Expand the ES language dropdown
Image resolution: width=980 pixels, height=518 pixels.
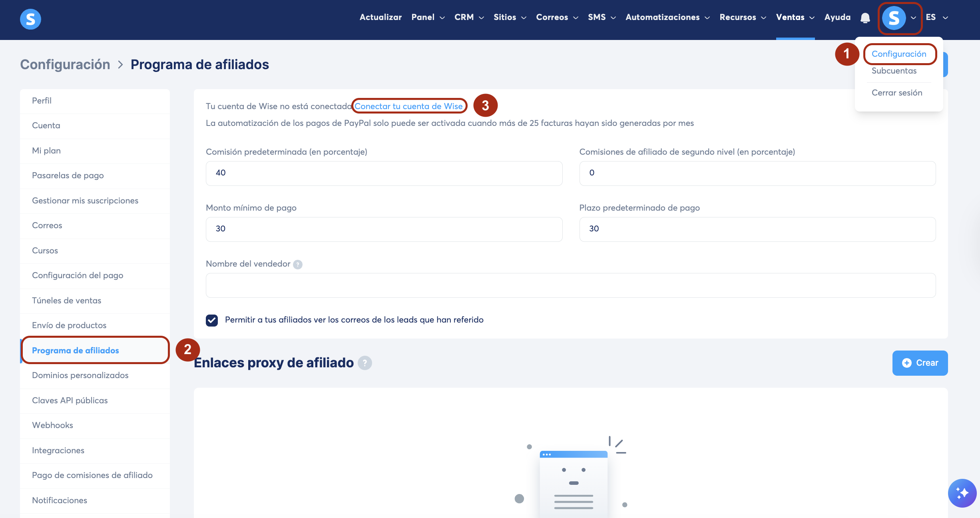(x=937, y=17)
